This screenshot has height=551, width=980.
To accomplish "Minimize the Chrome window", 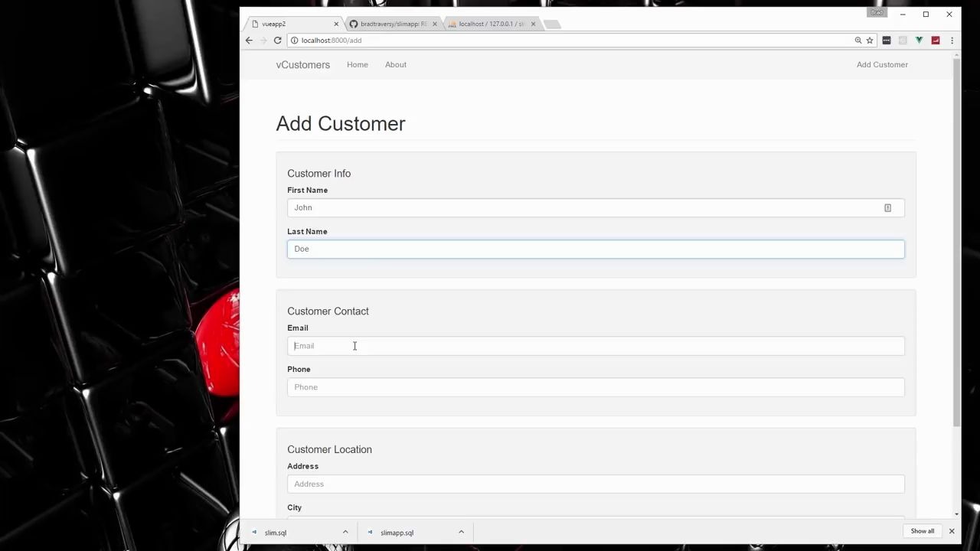I will 903,15.
